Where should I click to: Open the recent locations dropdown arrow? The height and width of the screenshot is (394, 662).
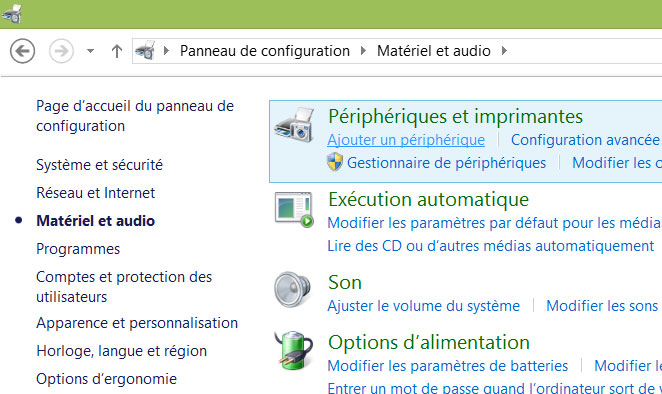pyautogui.click(x=90, y=51)
